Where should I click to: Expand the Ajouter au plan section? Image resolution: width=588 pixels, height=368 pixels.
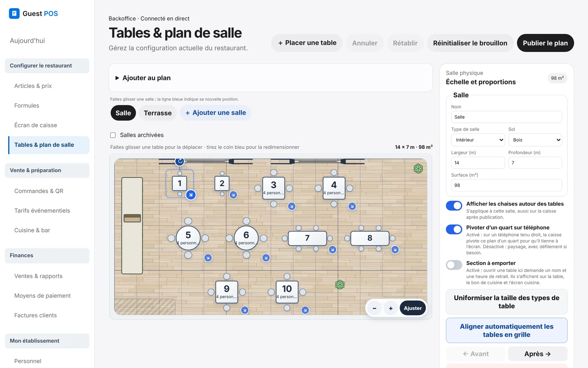[x=270, y=78]
